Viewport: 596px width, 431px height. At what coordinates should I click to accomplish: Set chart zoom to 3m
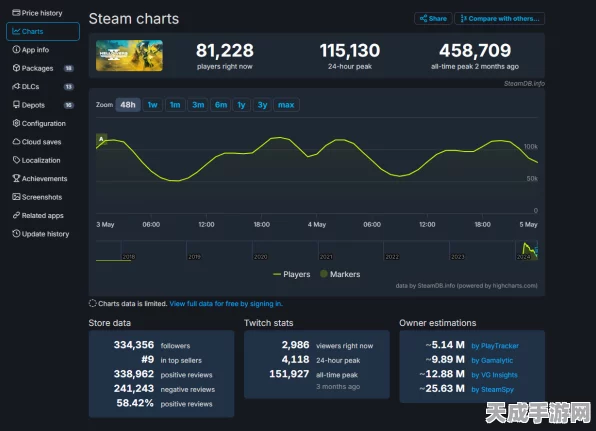pyautogui.click(x=198, y=105)
